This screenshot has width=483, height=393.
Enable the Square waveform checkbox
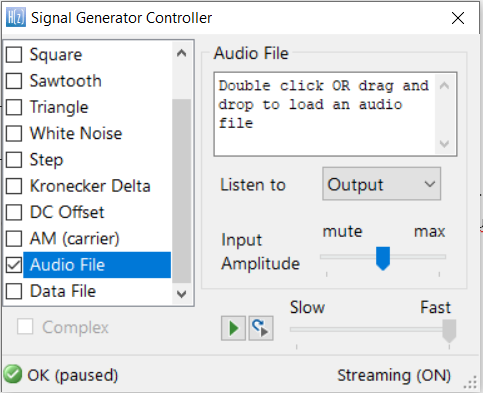[14, 54]
